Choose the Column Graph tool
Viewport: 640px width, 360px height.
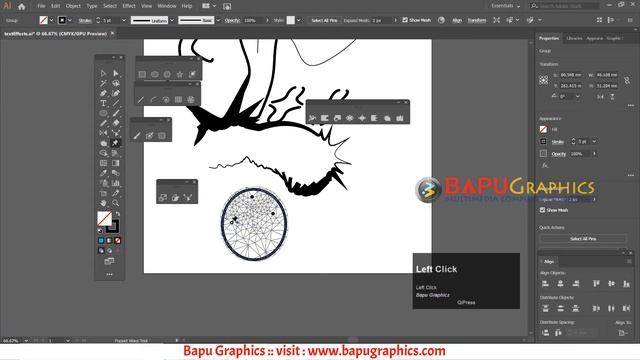[x=116, y=183]
